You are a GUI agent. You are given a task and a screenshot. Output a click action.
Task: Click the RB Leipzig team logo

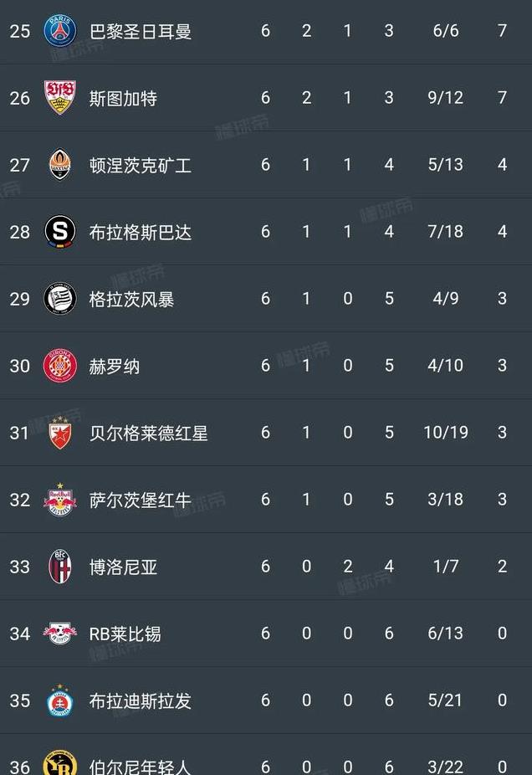[x=60, y=634]
